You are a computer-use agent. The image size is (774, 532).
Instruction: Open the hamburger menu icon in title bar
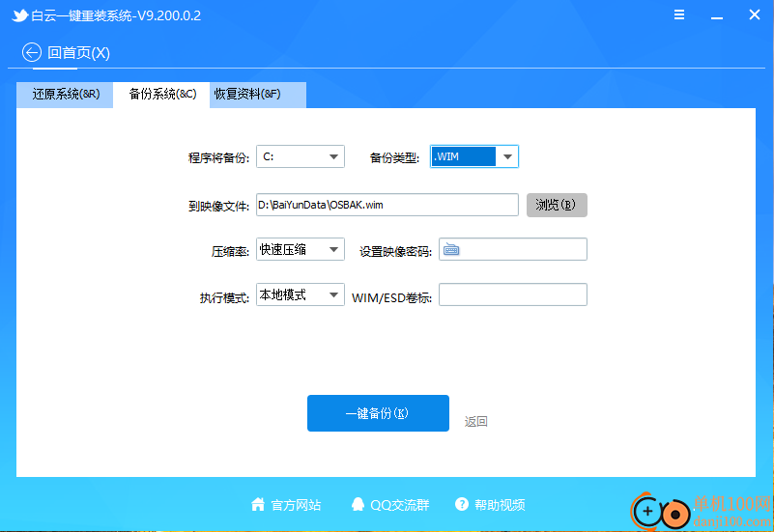(679, 14)
